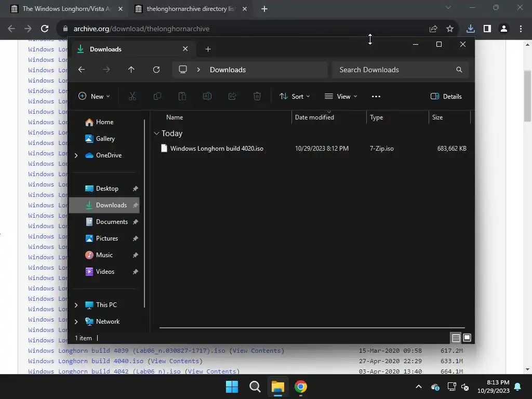
Task: Select thelonghornarchive directory listing Chrome tab
Action: (x=190, y=9)
